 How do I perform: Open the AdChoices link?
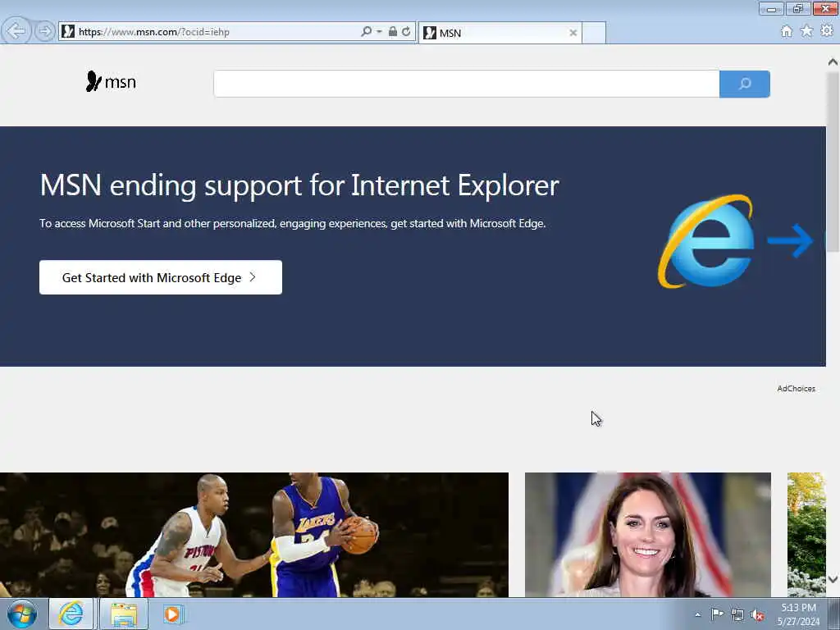pos(796,388)
